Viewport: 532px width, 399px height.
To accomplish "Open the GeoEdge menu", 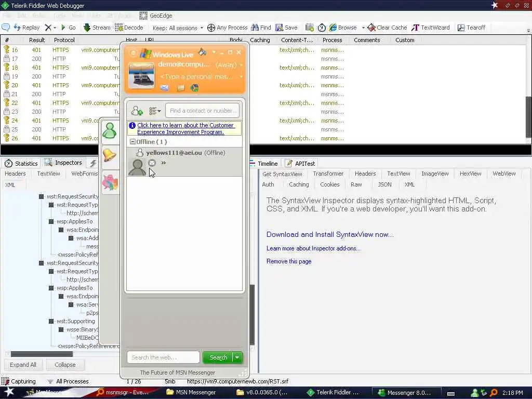I will (x=156, y=16).
